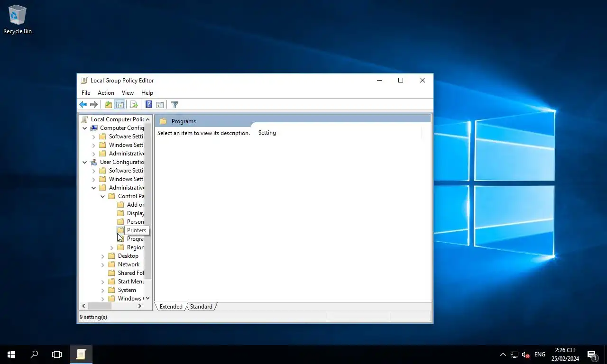607x364 pixels.
Task: Click Group Policy Editor taskbar button
Action: [81, 355]
